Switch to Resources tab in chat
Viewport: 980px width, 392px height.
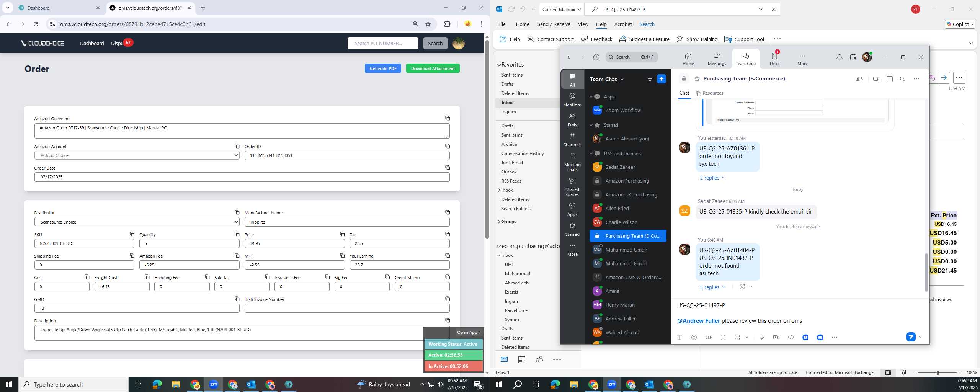pos(709,93)
